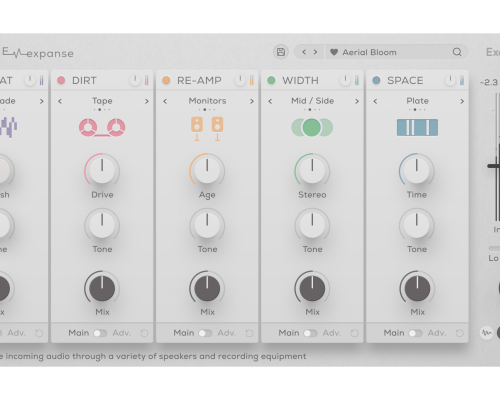Click the RE-AMP Mix knob
Screen dimensions: 500x400
pyautogui.click(x=207, y=288)
